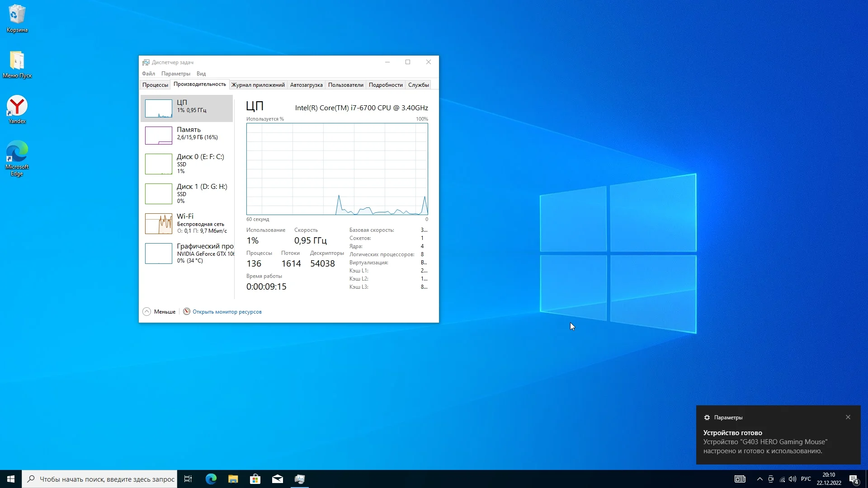Open the Параметры menu
The height and width of the screenshot is (488, 868).
[x=175, y=74]
